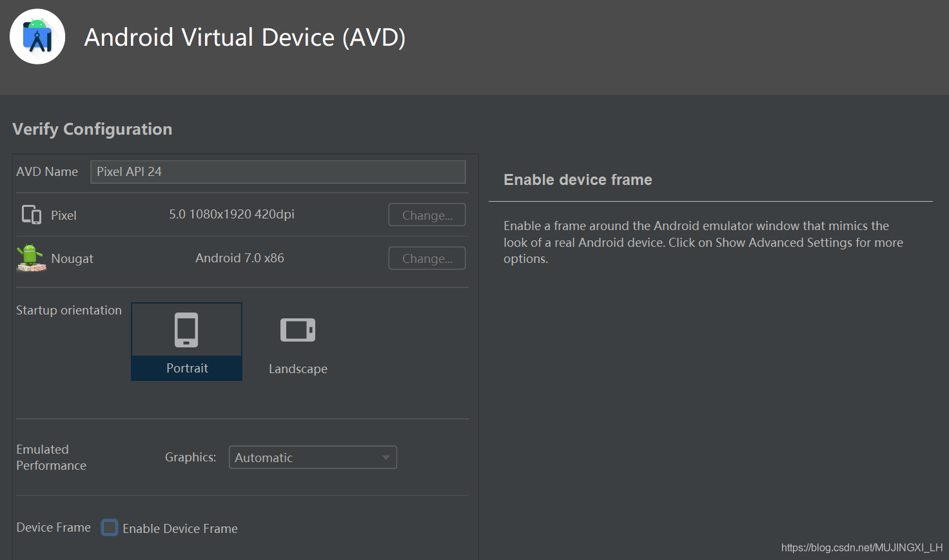This screenshot has width=949, height=560.
Task: Select the Portrait orientation option
Action: (x=187, y=342)
